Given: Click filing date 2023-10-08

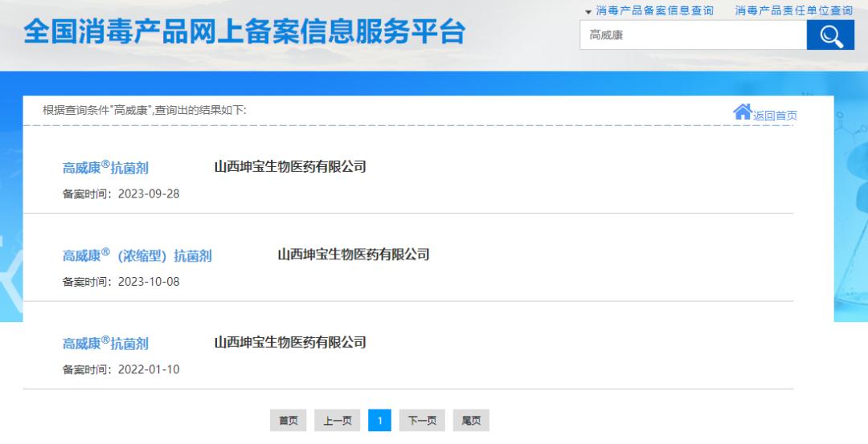Looking at the screenshot, I should [149, 282].
